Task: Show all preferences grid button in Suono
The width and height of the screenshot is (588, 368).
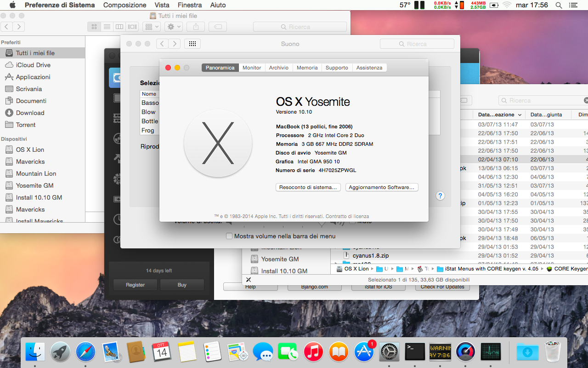Action: [192, 44]
